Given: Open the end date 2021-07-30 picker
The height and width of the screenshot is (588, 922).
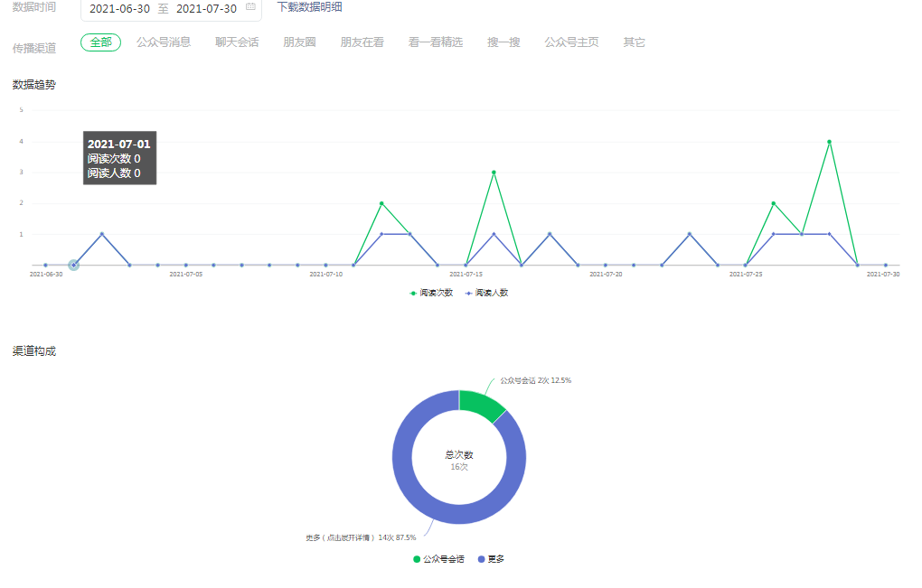Looking at the screenshot, I should (x=206, y=8).
